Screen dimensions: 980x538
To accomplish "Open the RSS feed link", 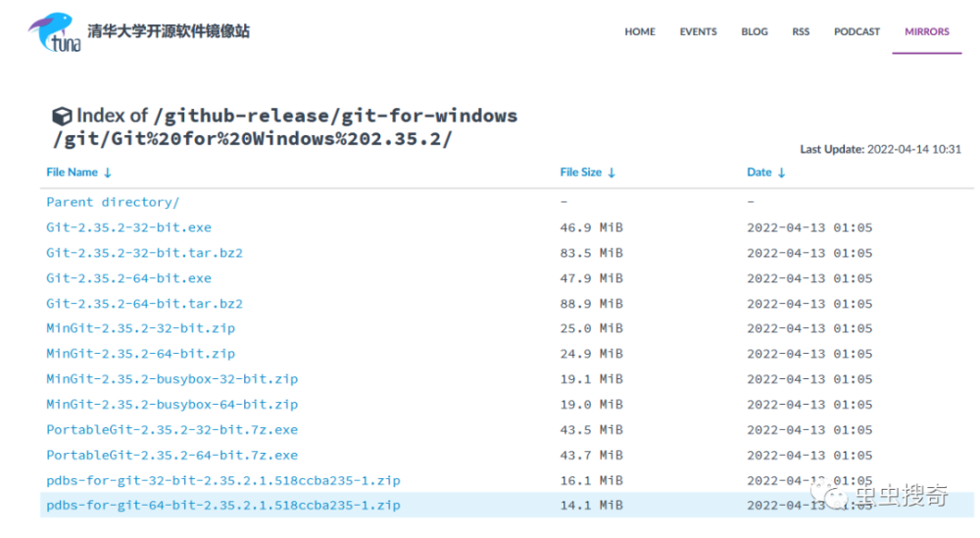I will 801,31.
